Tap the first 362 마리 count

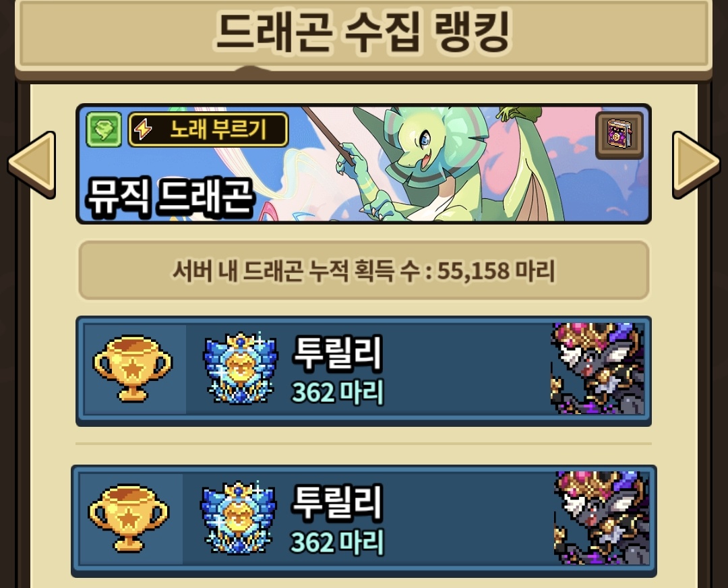coord(338,393)
